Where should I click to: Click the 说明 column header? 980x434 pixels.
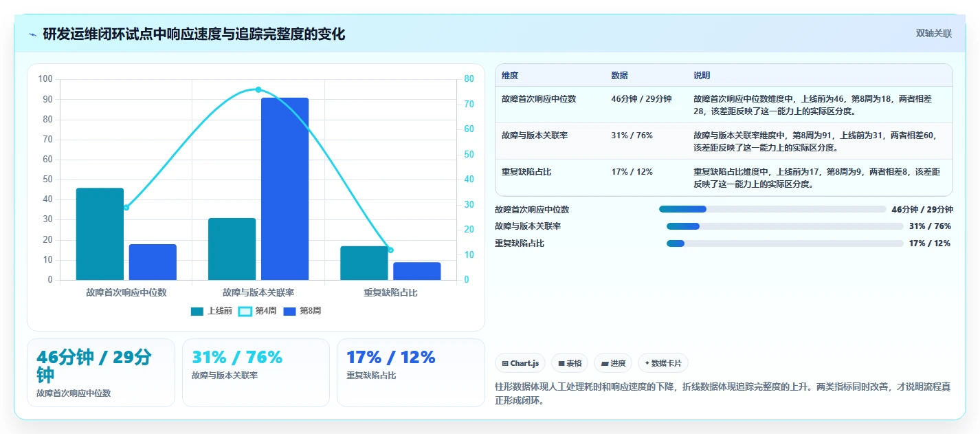(x=702, y=76)
